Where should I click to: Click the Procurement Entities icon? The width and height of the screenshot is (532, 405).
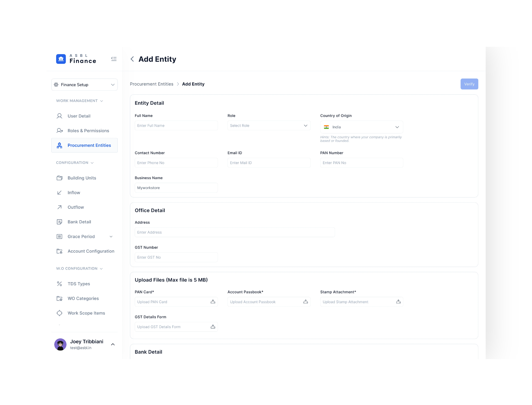click(x=59, y=145)
